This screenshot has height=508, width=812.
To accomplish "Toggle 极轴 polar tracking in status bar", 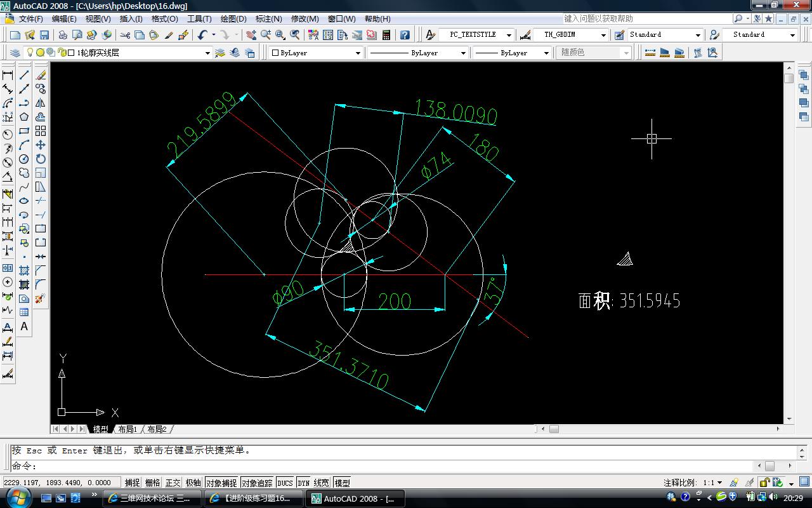I will 193,483.
